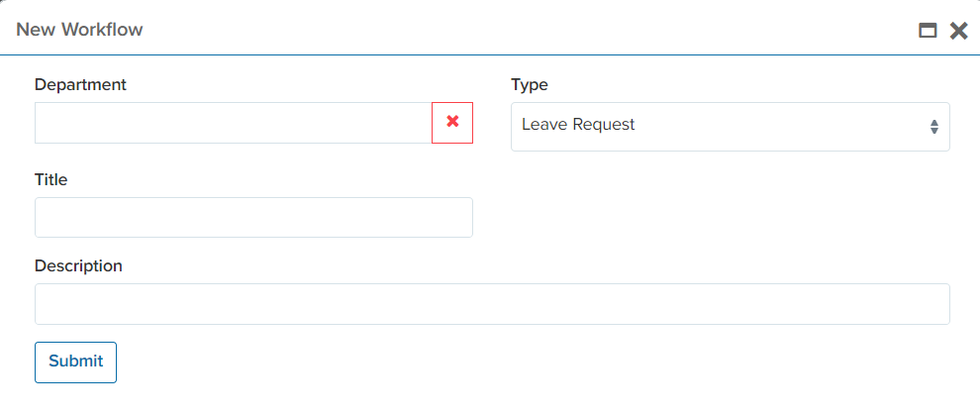Click the right end of Title field
This screenshot has width=980, height=414.
click(x=450, y=217)
